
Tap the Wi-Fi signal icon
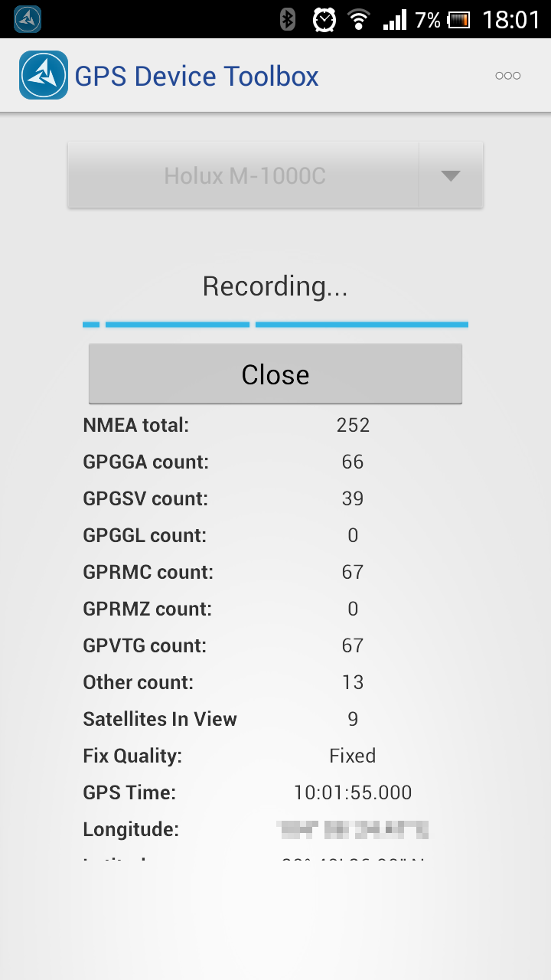pos(358,19)
